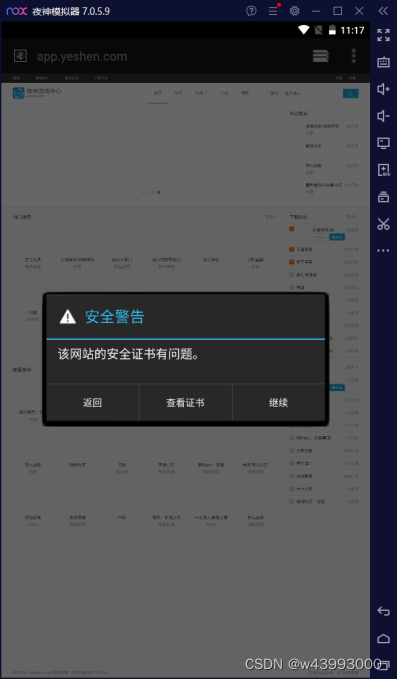398x680 pixels.
Task: Click the APK install plus icon
Action: 383,170
